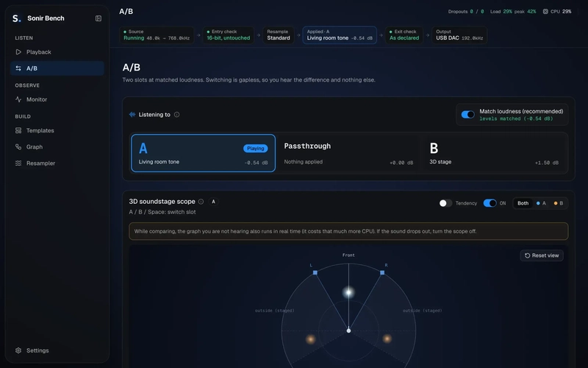Enable the Tendency switch
Viewport: 588px width, 368px height.
point(445,203)
